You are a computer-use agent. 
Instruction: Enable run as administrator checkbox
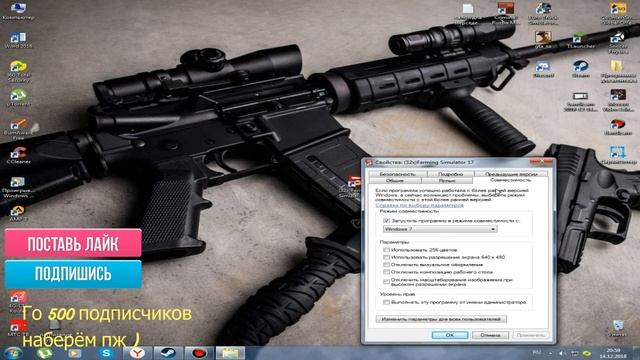(386, 302)
